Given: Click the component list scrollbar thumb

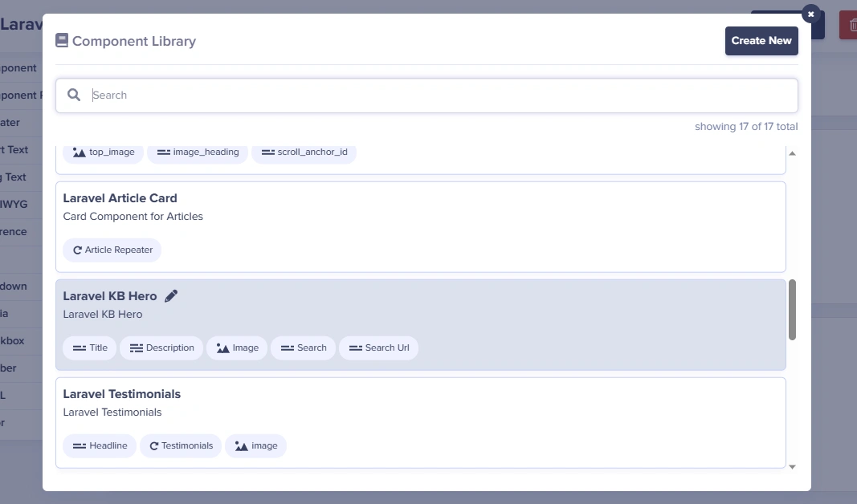Looking at the screenshot, I should 792,310.
